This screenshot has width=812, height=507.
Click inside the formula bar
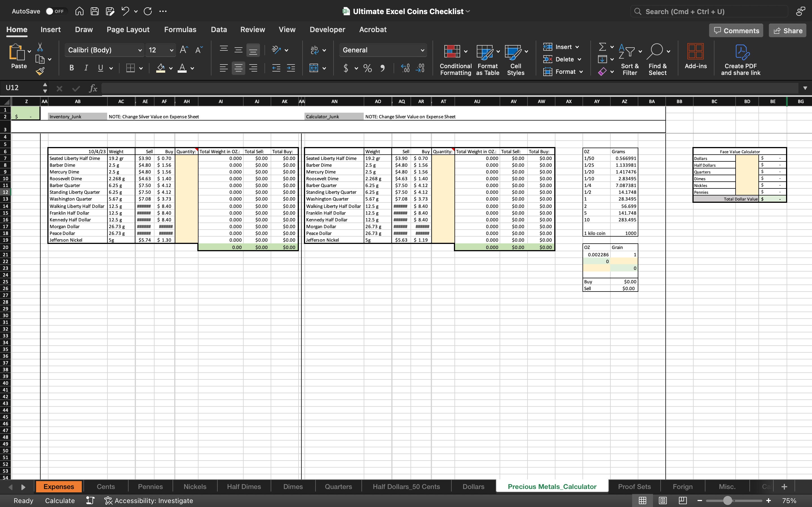[x=302, y=88]
